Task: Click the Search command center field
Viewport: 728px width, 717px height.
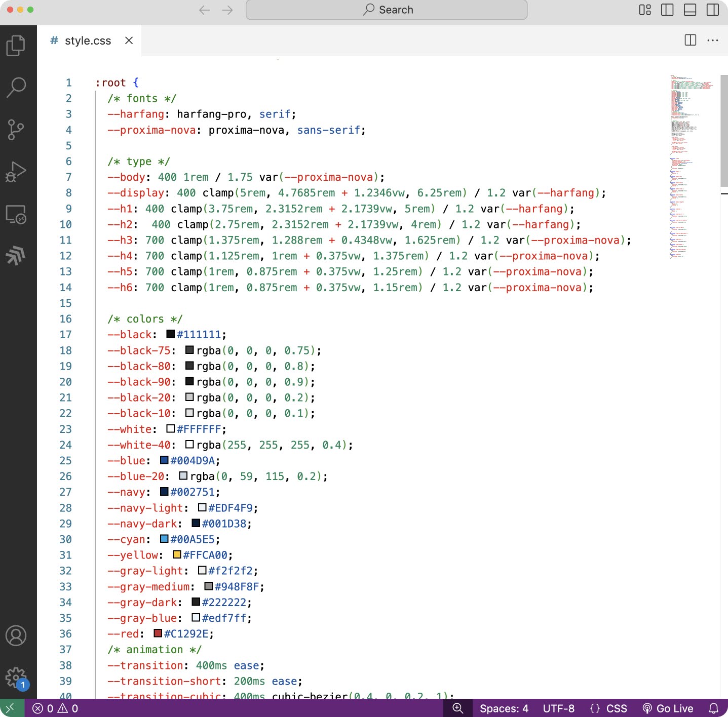Action: pyautogui.click(x=387, y=10)
